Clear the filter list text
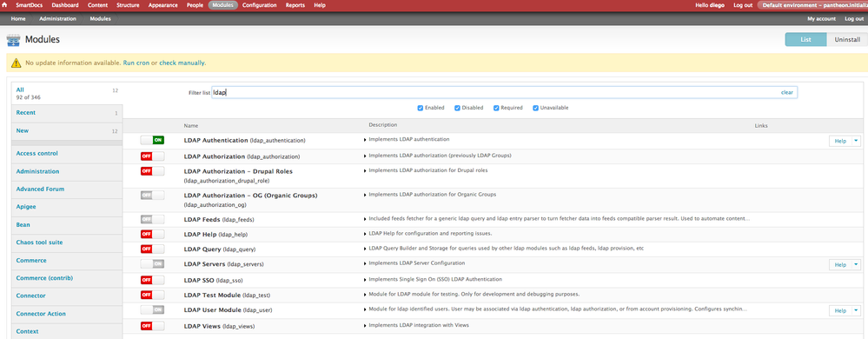Viewport: 868px width, 339px height. (x=786, y=92)
